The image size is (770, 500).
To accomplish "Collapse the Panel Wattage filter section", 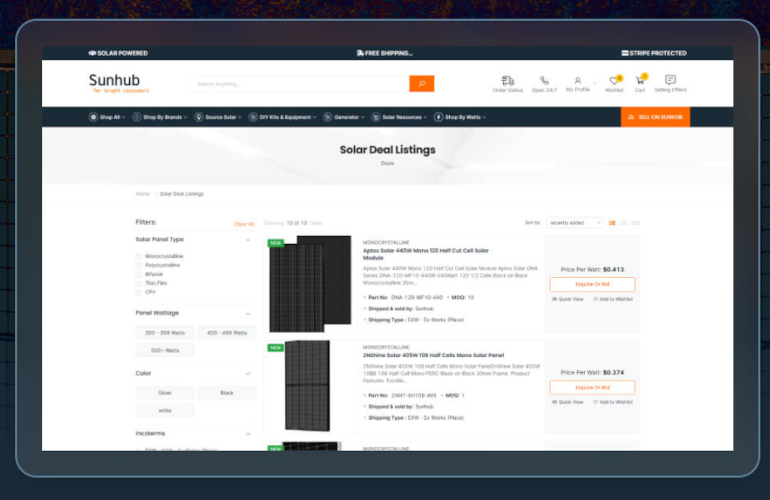I will point(248,313).
